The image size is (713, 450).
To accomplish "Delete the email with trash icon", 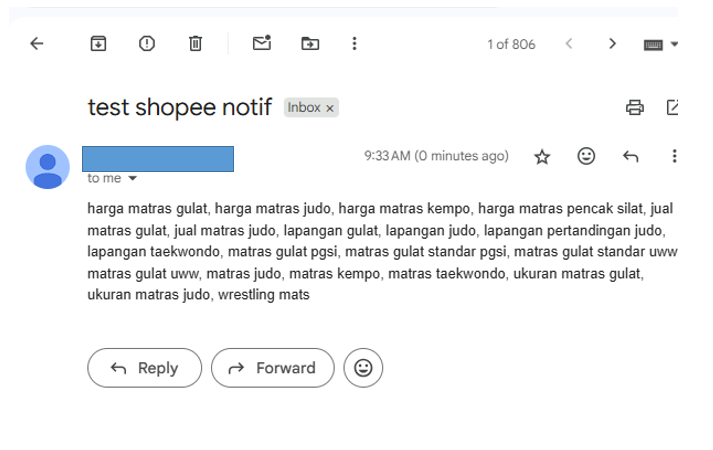I will [196, 44].
